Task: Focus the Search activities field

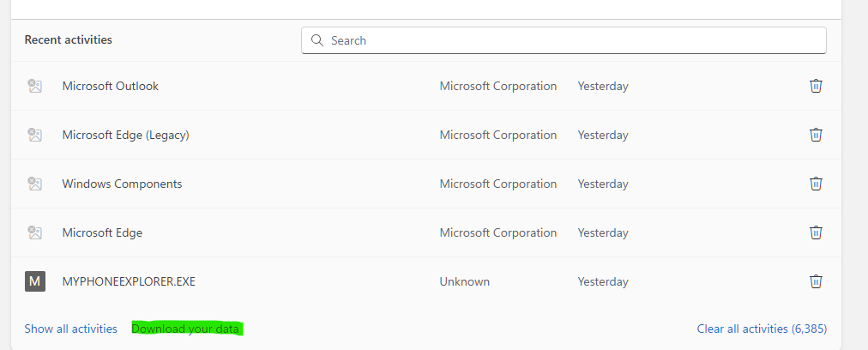Action: tap(564, 40)
